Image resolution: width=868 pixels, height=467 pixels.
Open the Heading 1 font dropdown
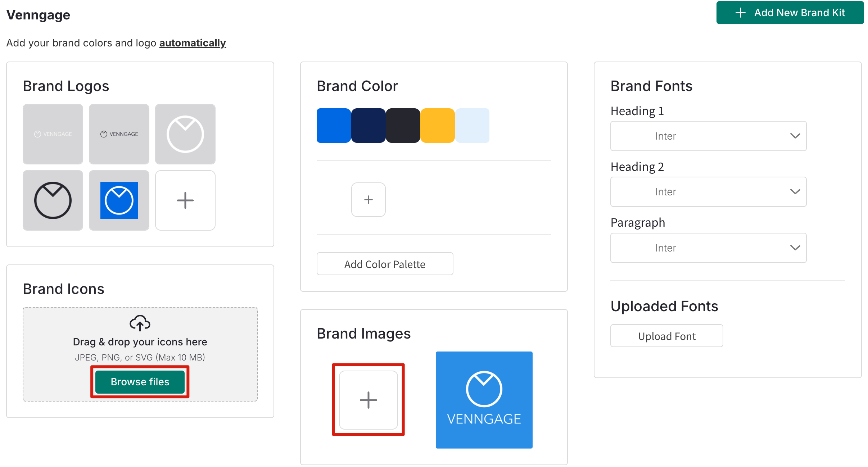[x=708, y=136]
